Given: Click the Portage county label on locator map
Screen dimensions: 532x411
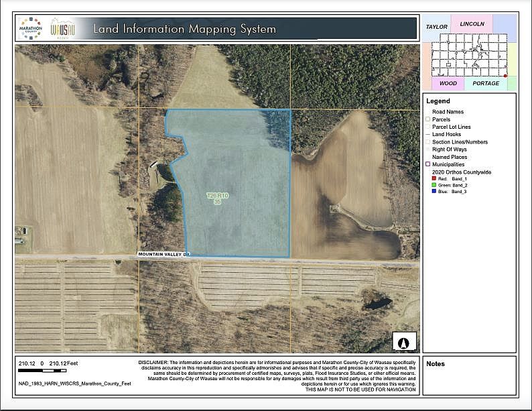Looking at the screenshot, I should tap(486, 84).
